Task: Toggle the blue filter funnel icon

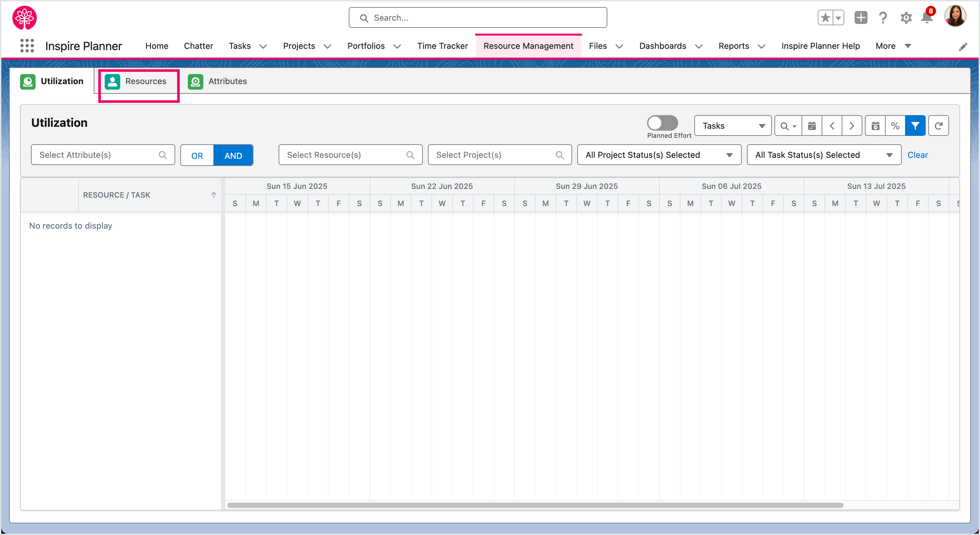Action: tap(915, 126)
